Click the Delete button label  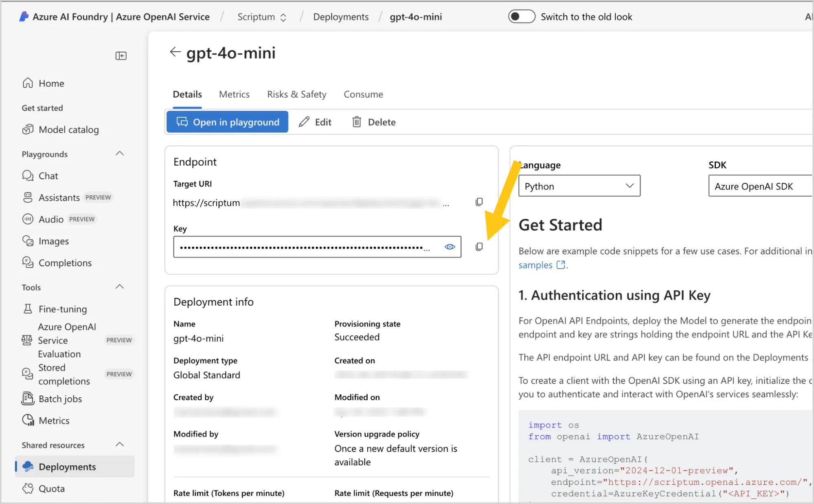[x=382, y=122]
